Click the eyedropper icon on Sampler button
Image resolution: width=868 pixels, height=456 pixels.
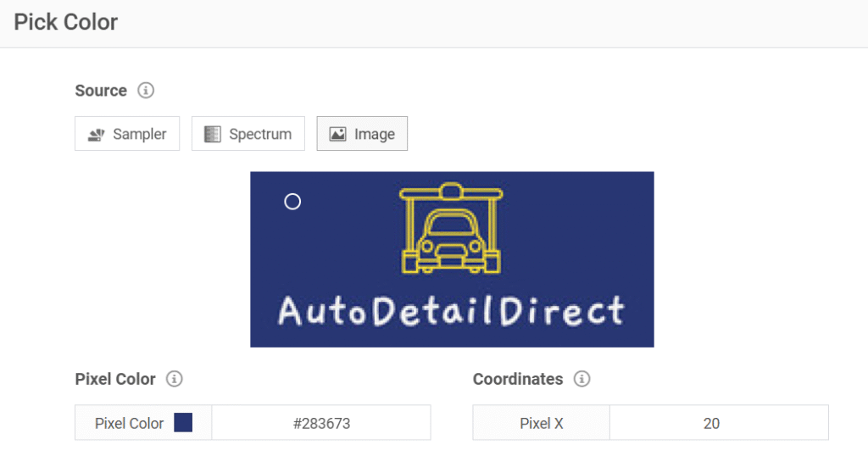pos(96,134)
